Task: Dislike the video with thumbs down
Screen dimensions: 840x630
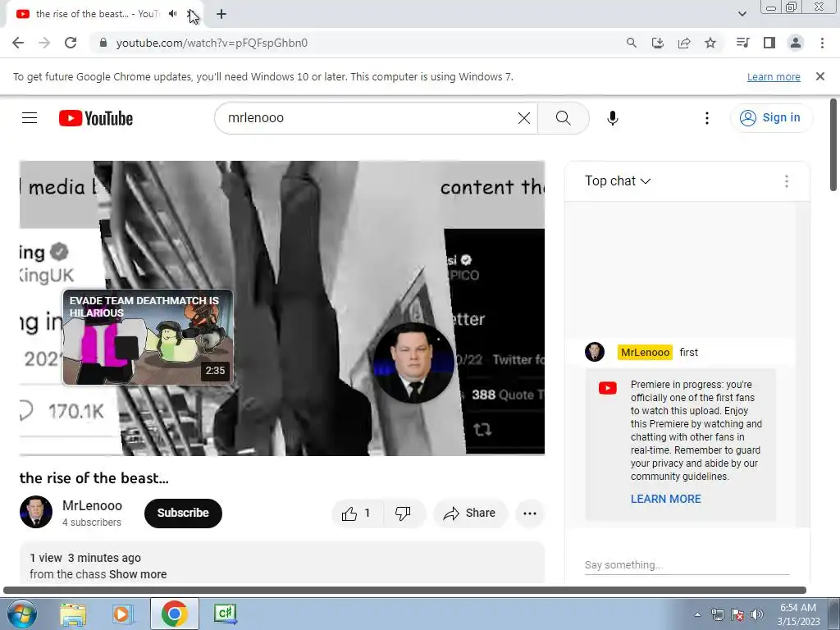Action: pos(404,514)
